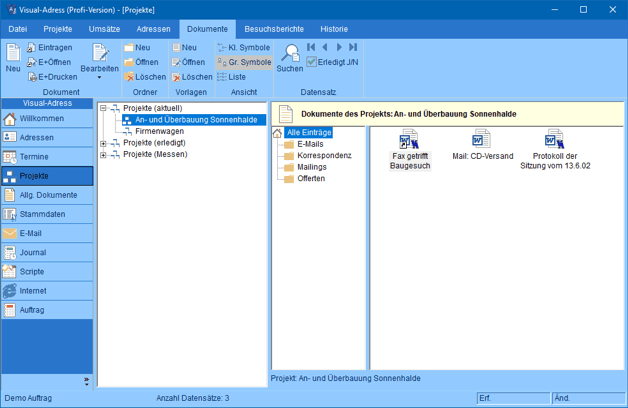This screenshot has width=628, height=408.
Task: Open Willkommen in the sidebar
Action: tap(47, 119)
